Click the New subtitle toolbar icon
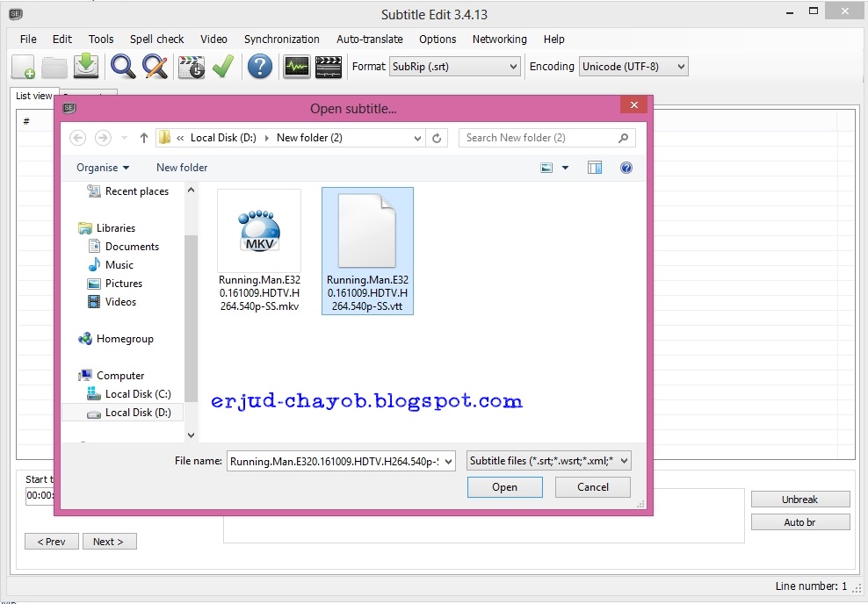868x604 pixels. (24, 67)
